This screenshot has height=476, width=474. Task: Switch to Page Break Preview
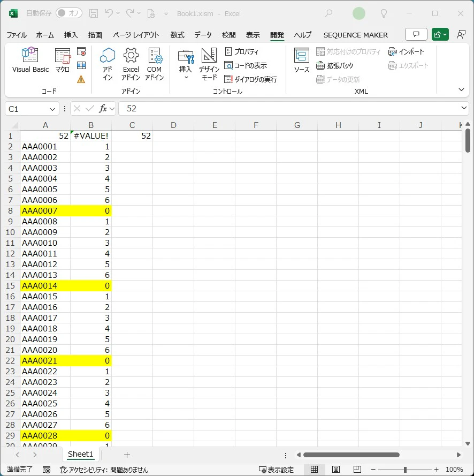click(357, 470)
